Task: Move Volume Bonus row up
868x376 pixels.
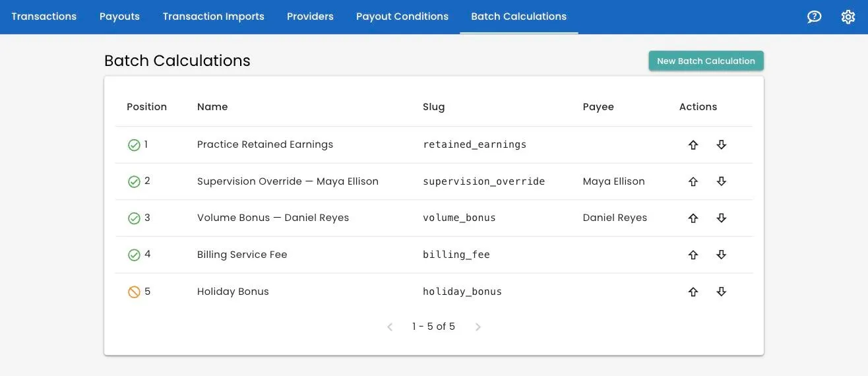Action: 693,218
